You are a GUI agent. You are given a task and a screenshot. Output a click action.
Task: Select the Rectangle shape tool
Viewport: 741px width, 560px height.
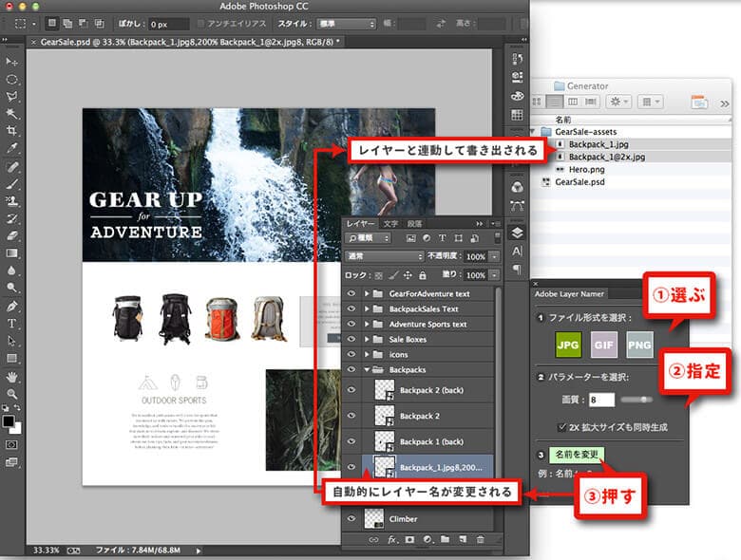click(11, 358)
